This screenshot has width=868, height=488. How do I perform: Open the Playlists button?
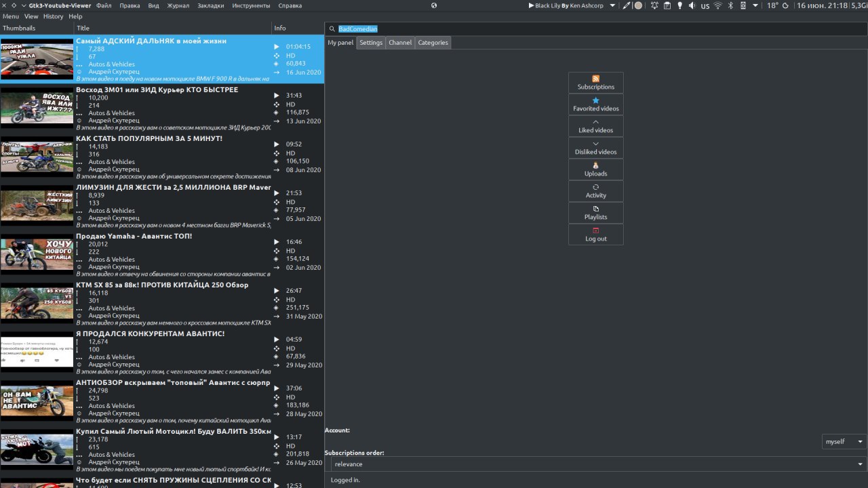tap(596, 213)
